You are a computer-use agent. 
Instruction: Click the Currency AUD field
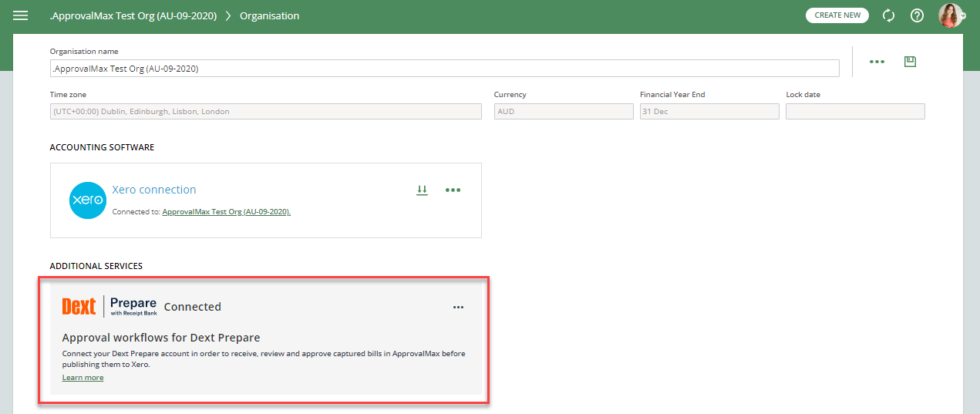[564, 111]
